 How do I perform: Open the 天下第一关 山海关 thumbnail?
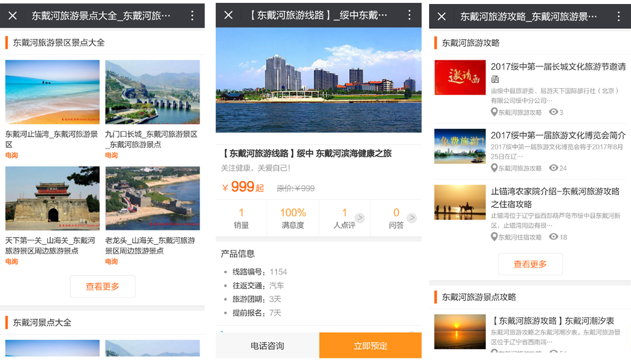(52, 198)
